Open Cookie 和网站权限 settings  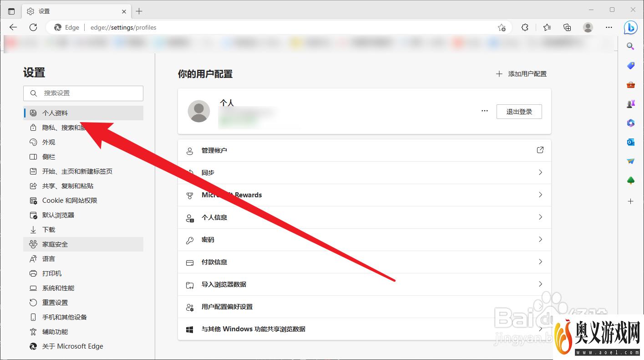[83, 201]
